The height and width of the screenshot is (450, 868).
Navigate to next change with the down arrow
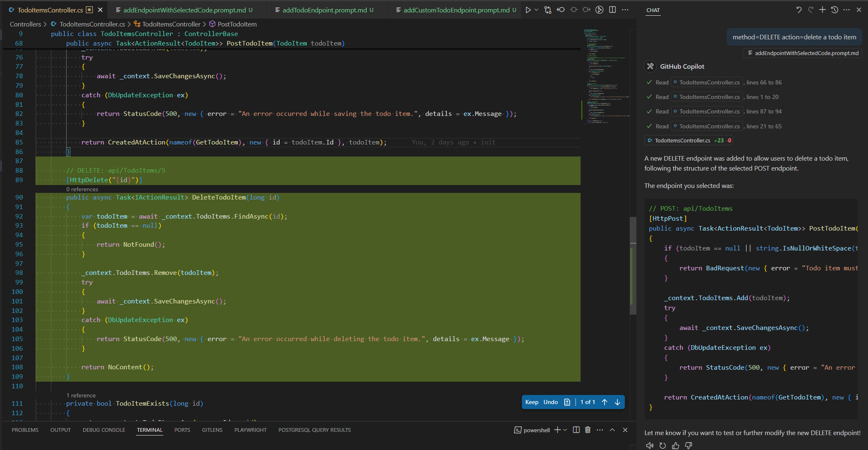pos(617,402)
